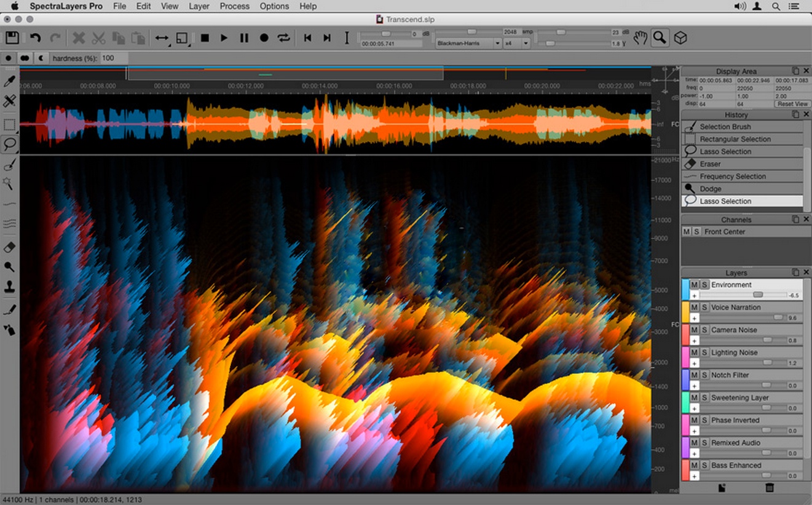Image resolution: width=812 pixels, height=505 pixels.
Task: Start playback with the Play button
Action: coord(224,38)
